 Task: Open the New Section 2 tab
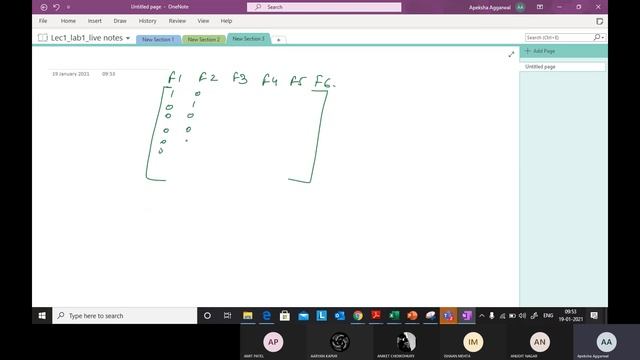pos(204,40)
